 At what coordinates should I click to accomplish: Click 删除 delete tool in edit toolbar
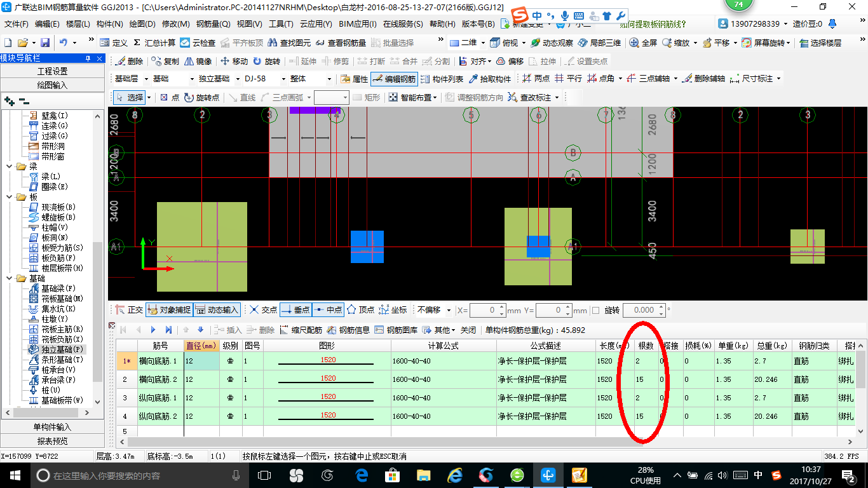click(129, 62)
